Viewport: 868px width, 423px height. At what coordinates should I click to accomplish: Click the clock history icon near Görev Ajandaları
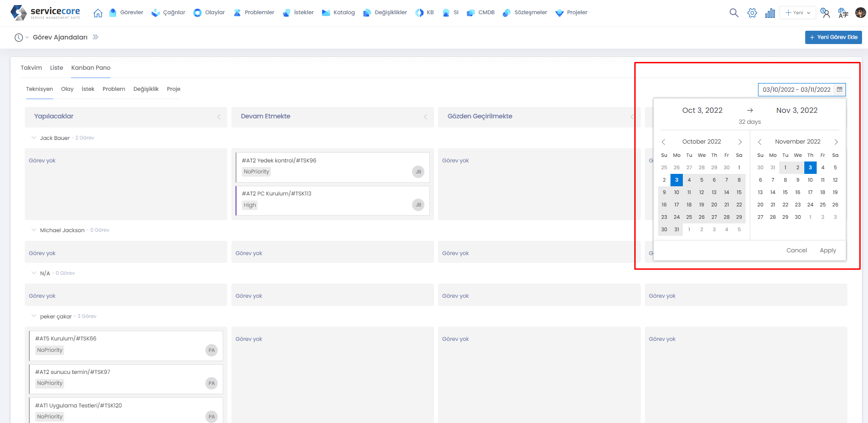pos(18,38)
